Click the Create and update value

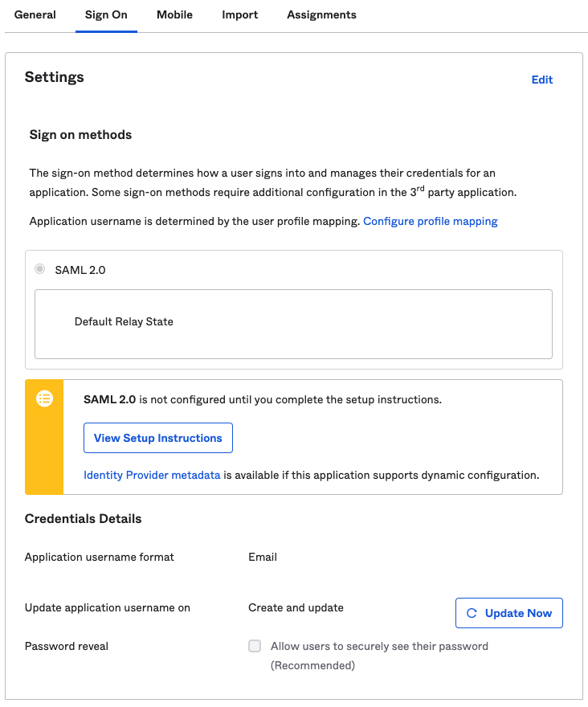(x=296, y=607)
